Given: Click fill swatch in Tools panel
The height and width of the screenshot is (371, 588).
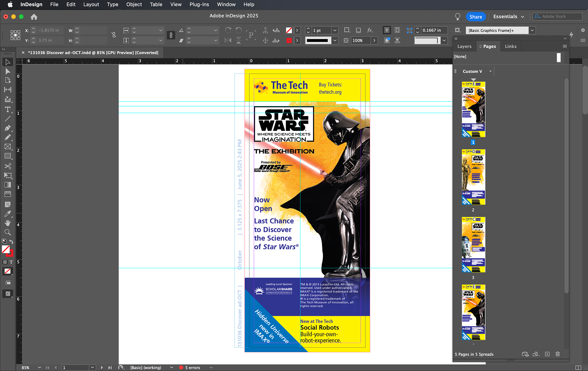Looking at the screenshot, I should [6, 249].
